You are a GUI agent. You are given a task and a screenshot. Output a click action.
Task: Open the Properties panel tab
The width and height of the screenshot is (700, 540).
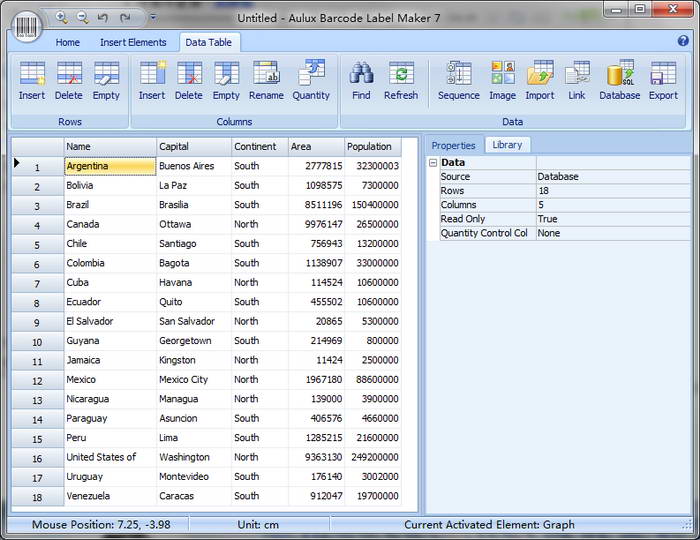(454, 145)
